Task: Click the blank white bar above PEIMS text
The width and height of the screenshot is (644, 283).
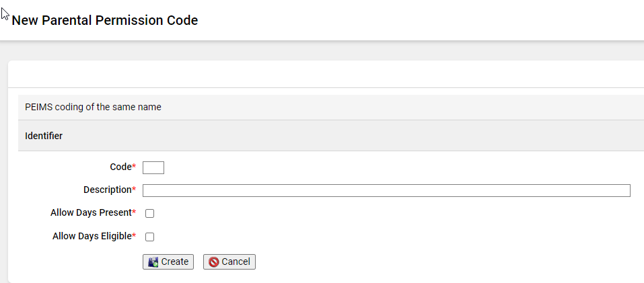Action: (326, 74)
